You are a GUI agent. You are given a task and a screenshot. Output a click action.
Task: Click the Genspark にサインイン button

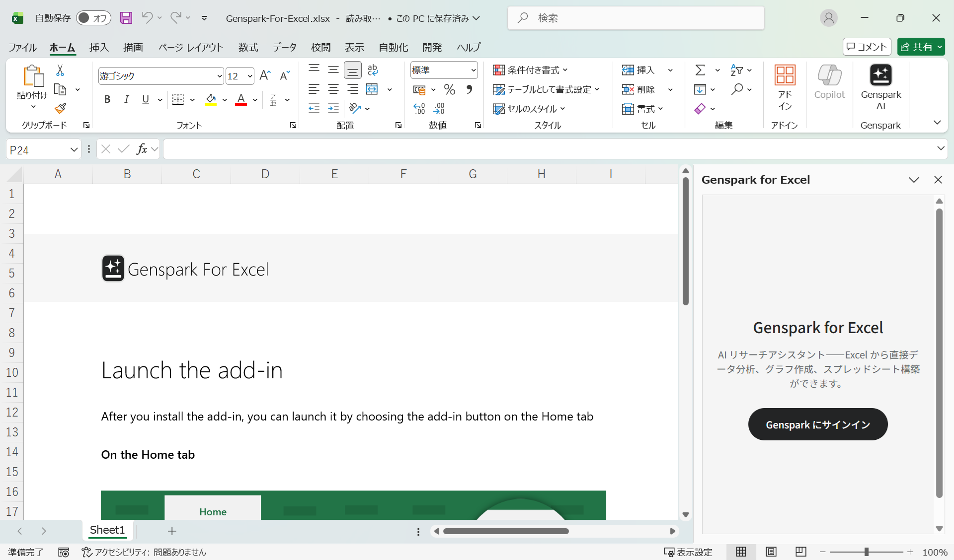click(817, 424)
